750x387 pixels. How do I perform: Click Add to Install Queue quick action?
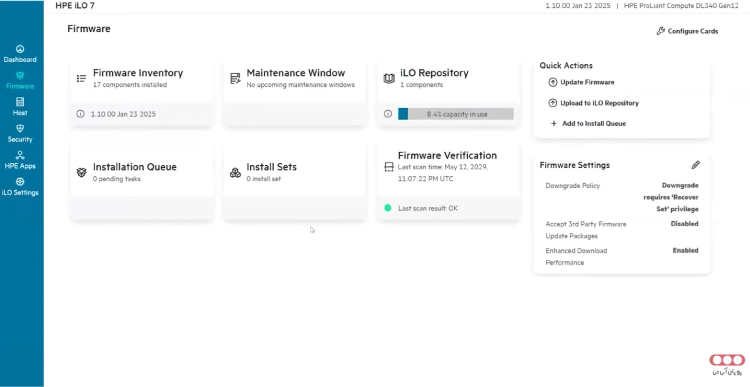click(594, 123)
